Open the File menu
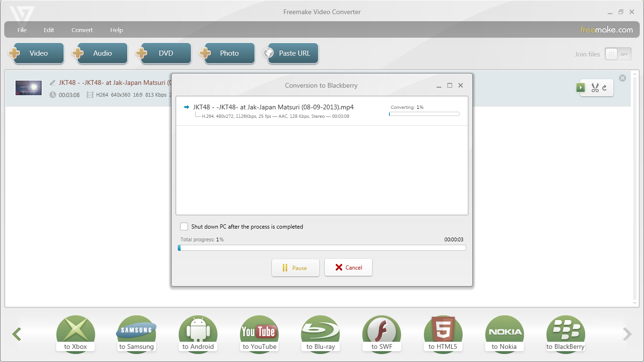The width and height of the screenshot is (644, 362). 22,30
